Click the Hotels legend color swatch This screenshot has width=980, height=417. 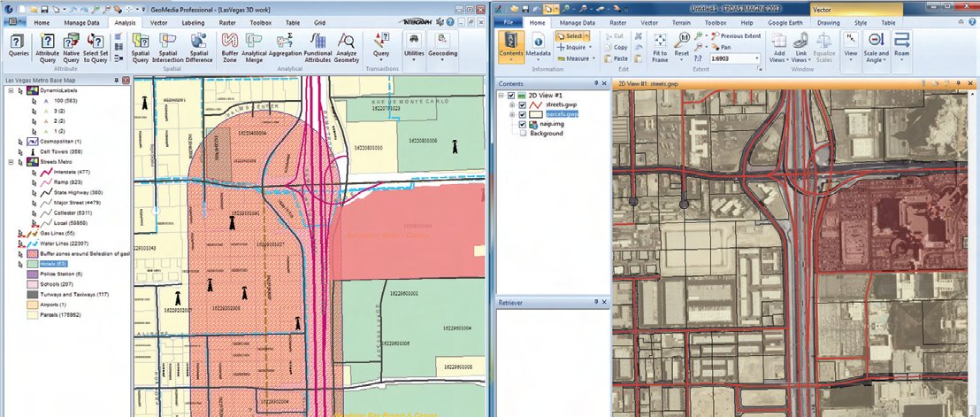(x=32, y=265)
